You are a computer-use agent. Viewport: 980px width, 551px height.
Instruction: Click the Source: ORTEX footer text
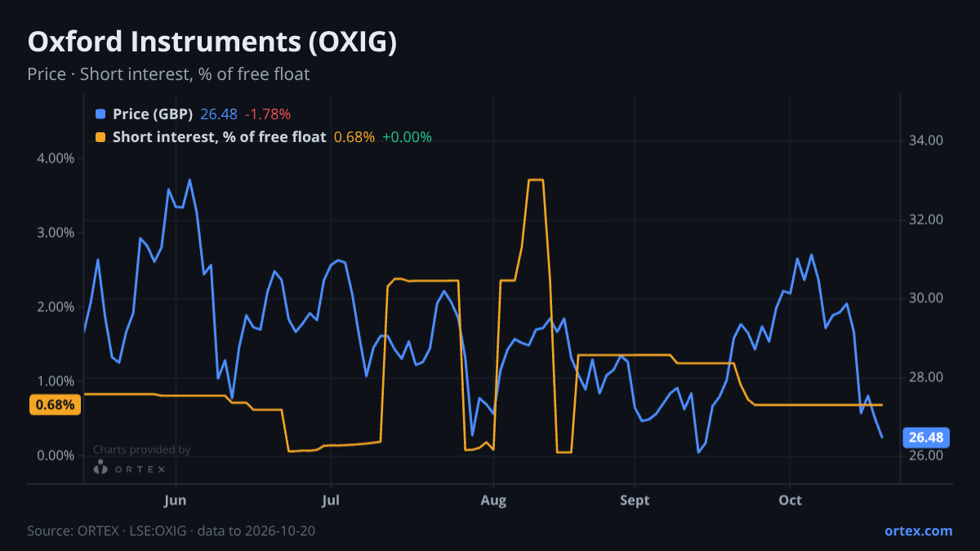pos(171,531)
